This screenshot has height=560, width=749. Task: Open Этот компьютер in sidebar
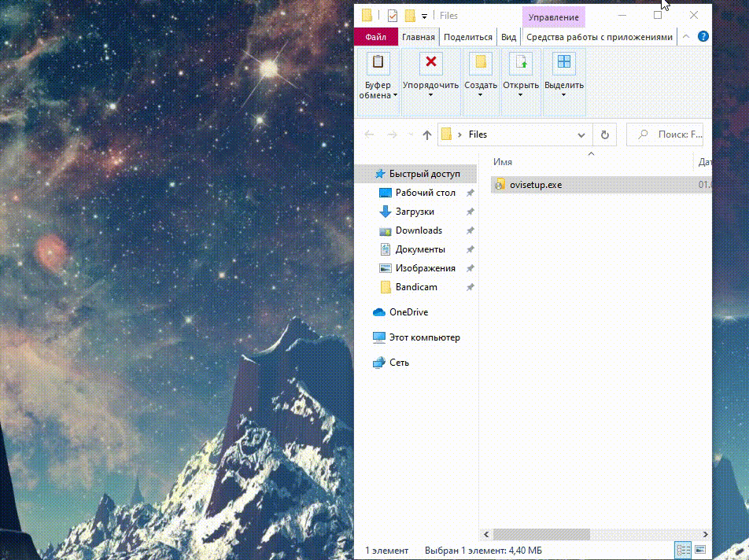pyautogui.click(x=424, y=337)
